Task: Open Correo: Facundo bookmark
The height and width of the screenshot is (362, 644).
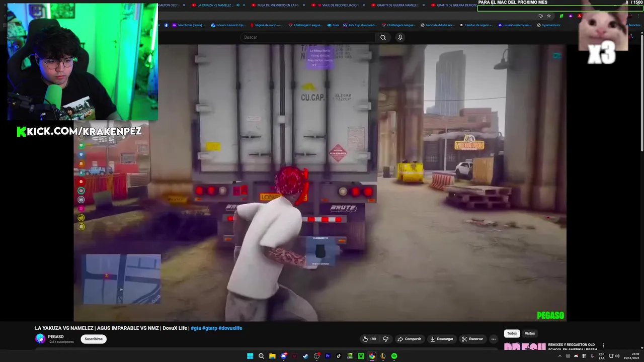Action: click(228, 25)
